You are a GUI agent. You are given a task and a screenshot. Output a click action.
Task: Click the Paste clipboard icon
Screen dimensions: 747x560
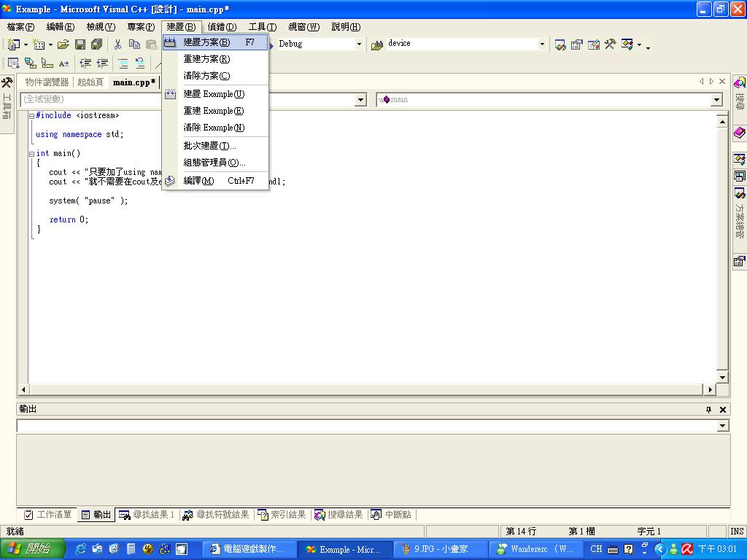click(x=152, y=44)
